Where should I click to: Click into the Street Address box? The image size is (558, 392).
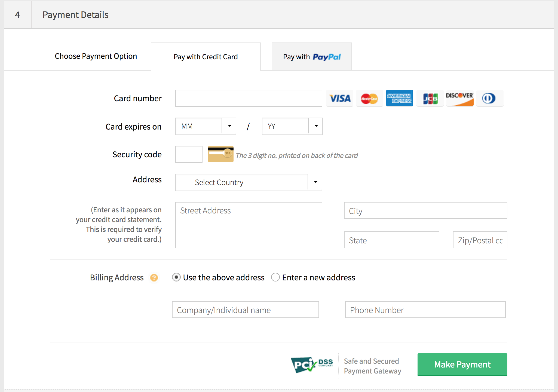pyautogui.click(x=249, y=225)
